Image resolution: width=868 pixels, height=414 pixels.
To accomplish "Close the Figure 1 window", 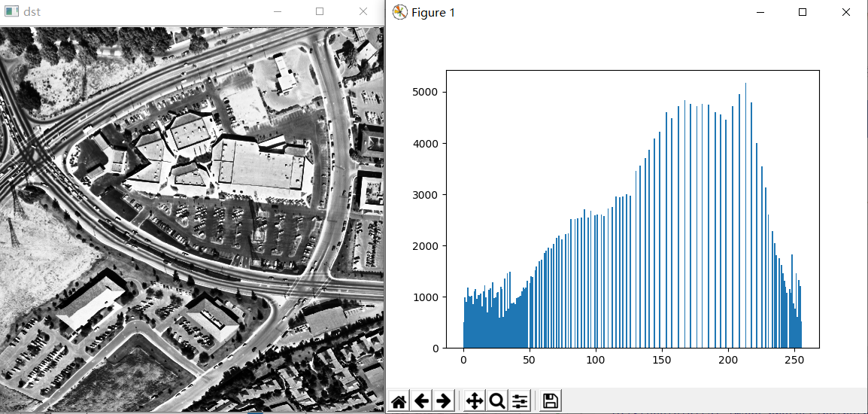I will [x=846, y=12].
